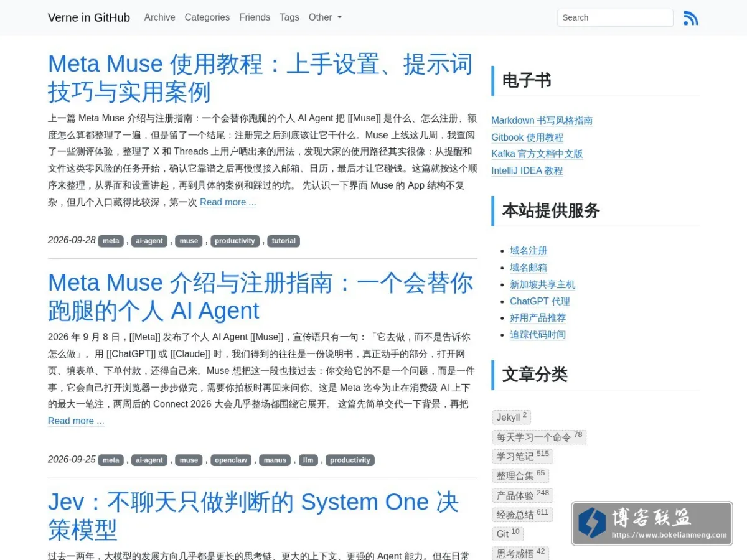Viewport: 747px width, 560px height.
Task: Select the meta tag under 2026-09-28 post
Action: click(x=111, y=241)
